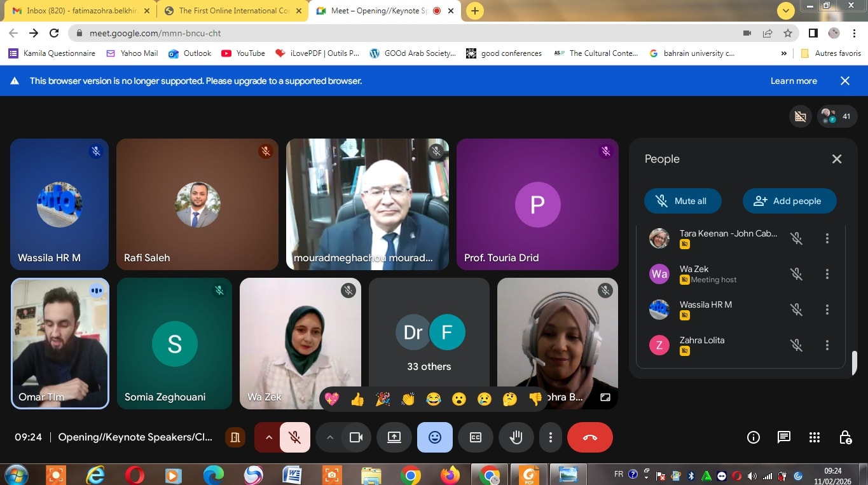This screenshot has width=868, height=485.
Task: Open Microsoft Word from the taskbar
Action: (x=292, y=475)
